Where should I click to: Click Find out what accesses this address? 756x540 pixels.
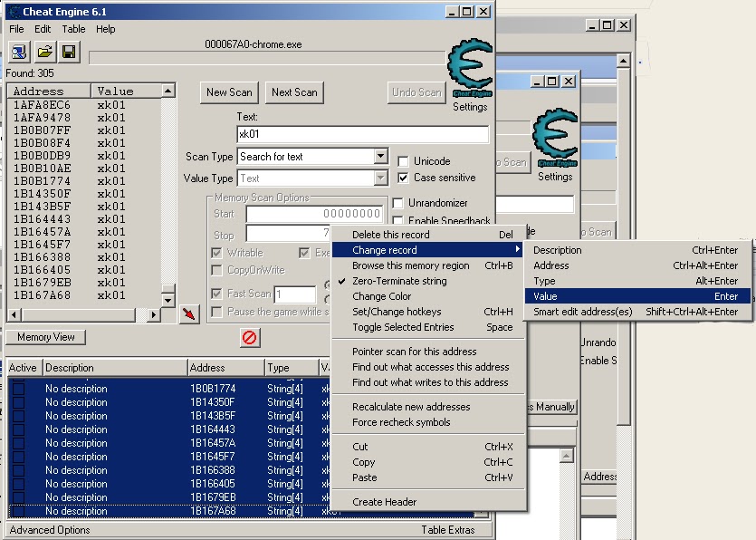click(427, 367)
